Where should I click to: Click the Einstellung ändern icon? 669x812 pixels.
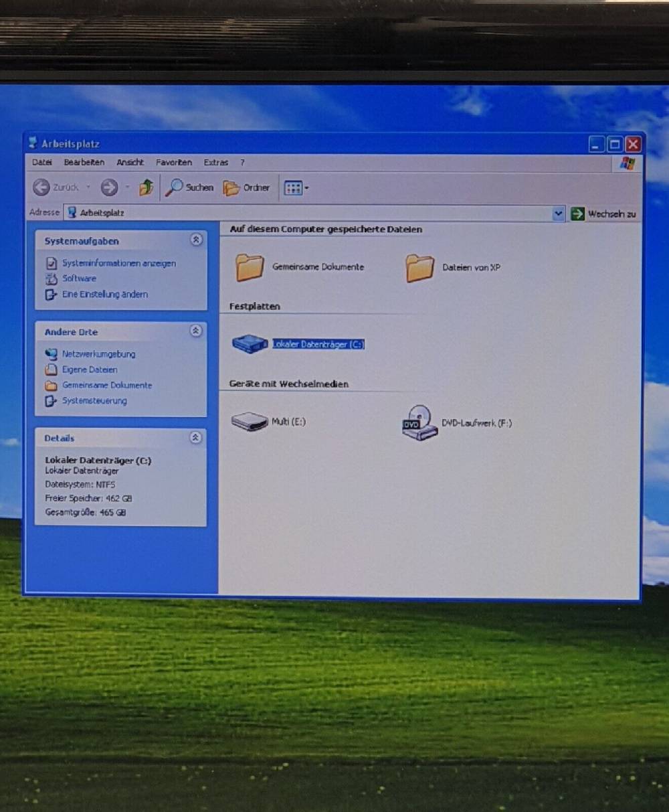coord(51,295)
